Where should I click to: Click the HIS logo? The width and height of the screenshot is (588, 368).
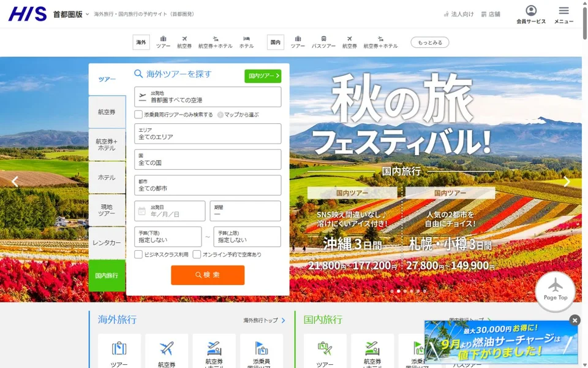[x=28, y=14]
